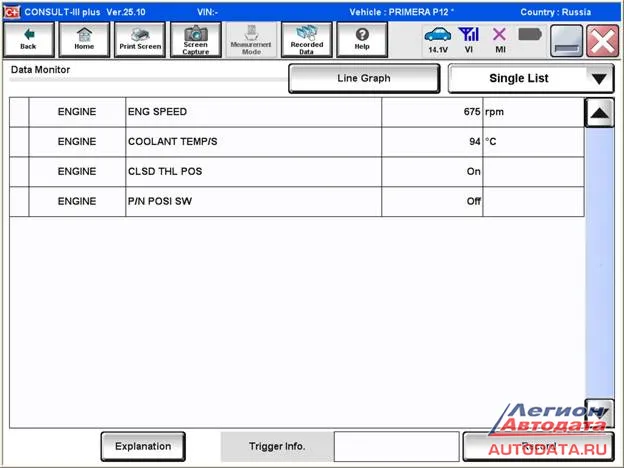Click the Trigger Info. label button

click(277, 447)
